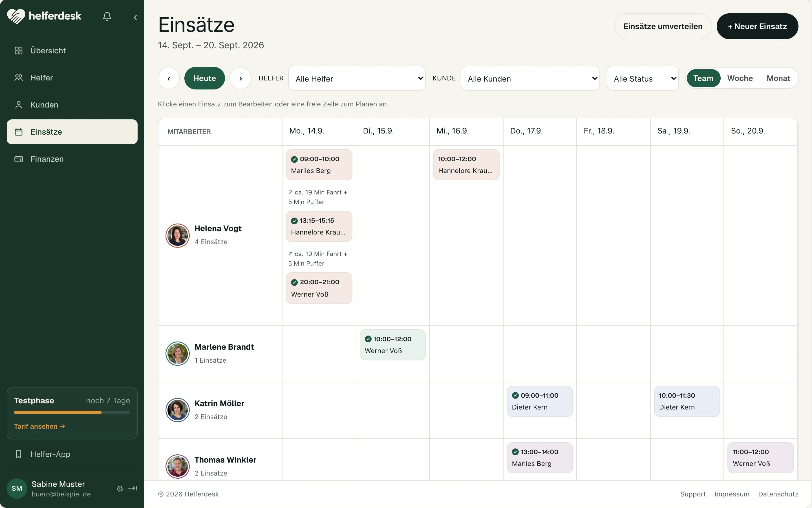Screen dimensions: 812x508
Task: Create a new Einsatz
Action: [757, 26]
